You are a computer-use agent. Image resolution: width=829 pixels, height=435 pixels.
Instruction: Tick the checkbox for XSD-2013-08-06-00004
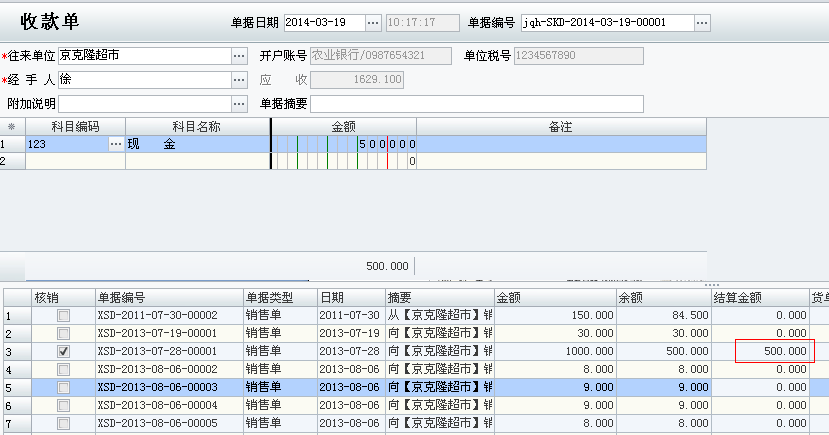(x=63, y=405)
